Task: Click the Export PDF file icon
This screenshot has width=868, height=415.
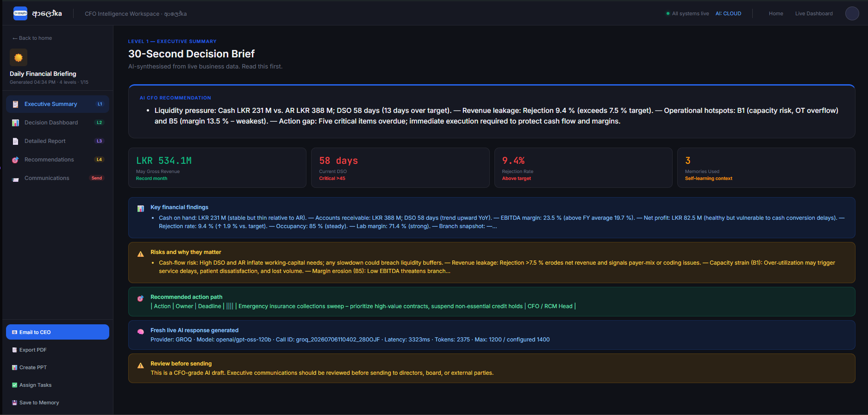Action: click(x=15, y=350)
